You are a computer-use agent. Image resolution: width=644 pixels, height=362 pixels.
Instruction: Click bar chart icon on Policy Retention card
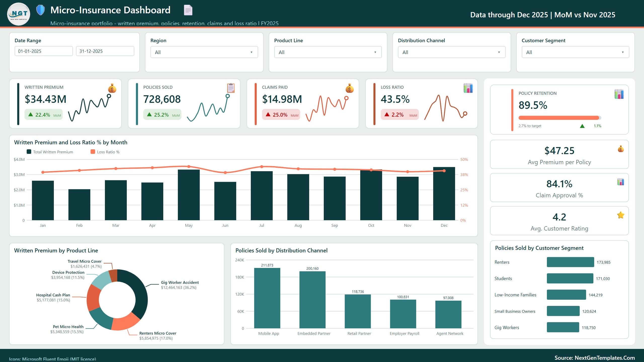click(x=619, y=94)
